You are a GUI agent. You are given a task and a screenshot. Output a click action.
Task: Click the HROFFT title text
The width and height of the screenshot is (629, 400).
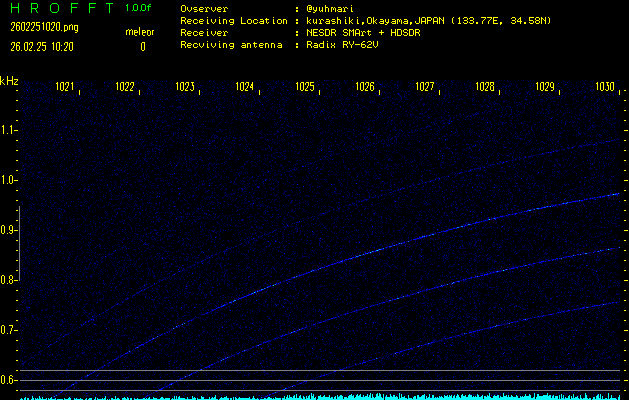click(60, 8)
